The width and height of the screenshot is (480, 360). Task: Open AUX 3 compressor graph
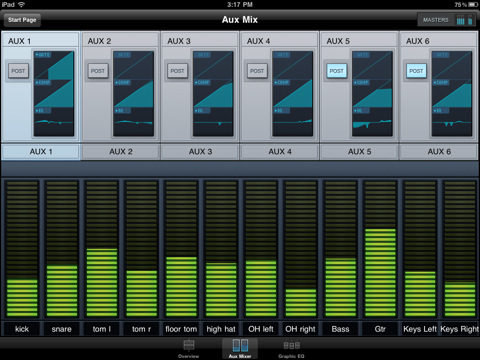coord(213,94)
